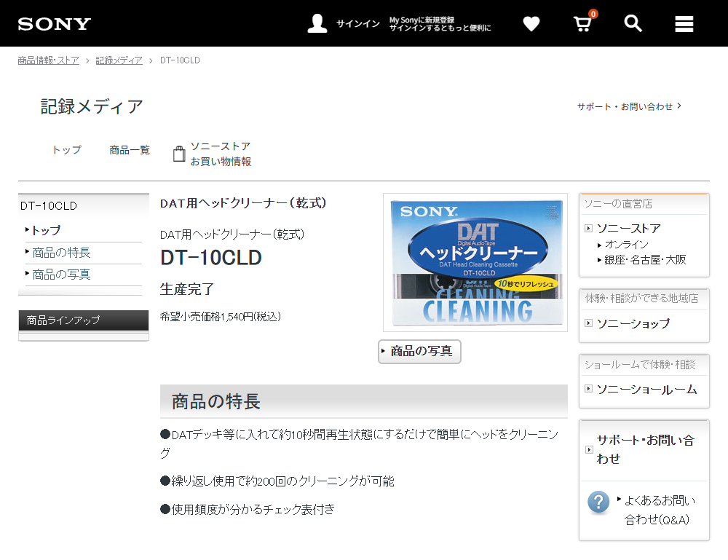Image resolution: width=728 pixels, height=560 pixels.
Task: Click DT-10CLD header in left sidebar
Action: [49, 205]
